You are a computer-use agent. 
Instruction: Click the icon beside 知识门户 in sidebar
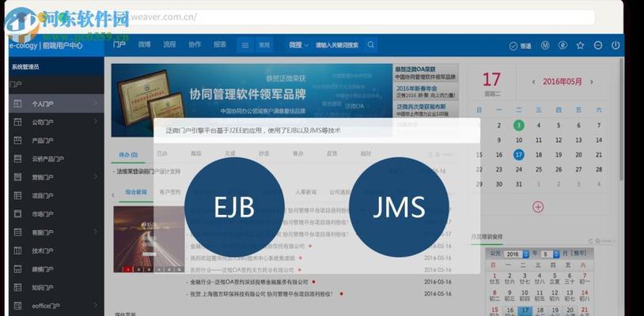pos(17,288)
